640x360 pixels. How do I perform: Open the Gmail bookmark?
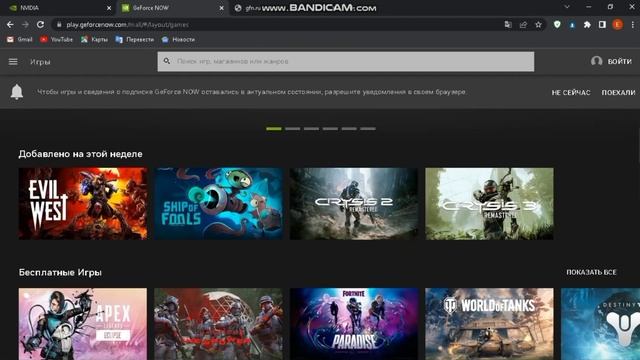(19, 40)
